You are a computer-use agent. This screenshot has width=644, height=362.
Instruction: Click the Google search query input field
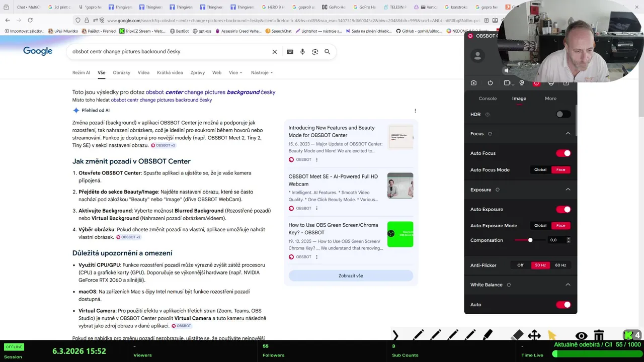169,52
